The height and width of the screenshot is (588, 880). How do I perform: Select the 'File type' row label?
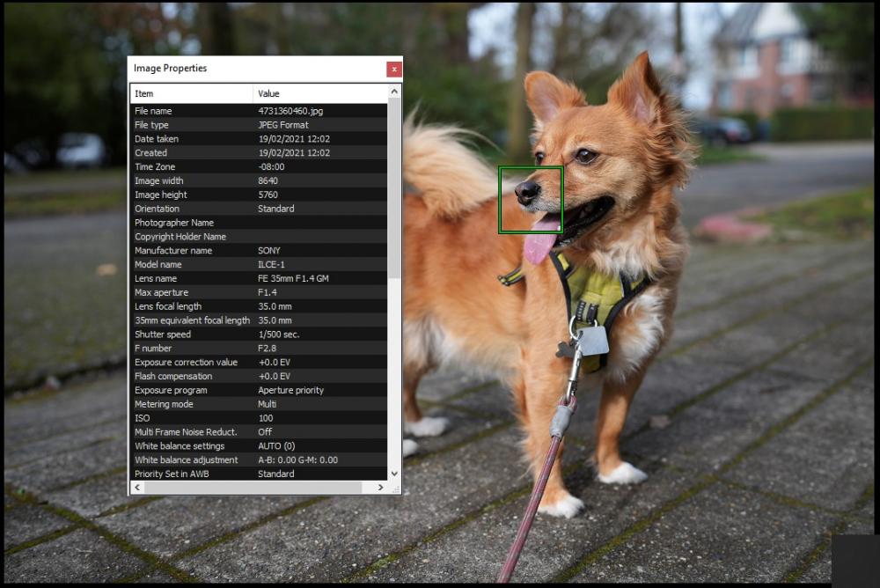click(151, 125)
